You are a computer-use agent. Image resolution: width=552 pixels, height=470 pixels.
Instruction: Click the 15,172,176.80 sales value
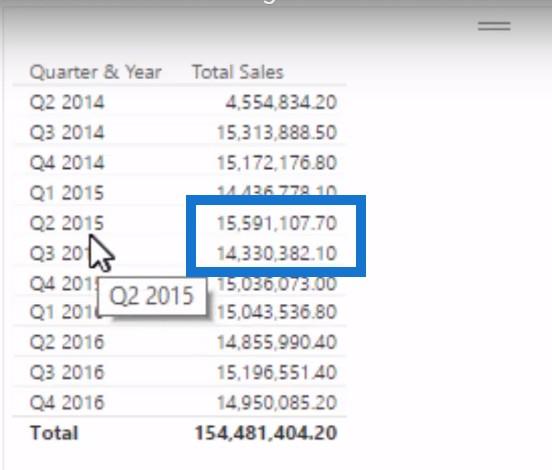tap(277, 163)
